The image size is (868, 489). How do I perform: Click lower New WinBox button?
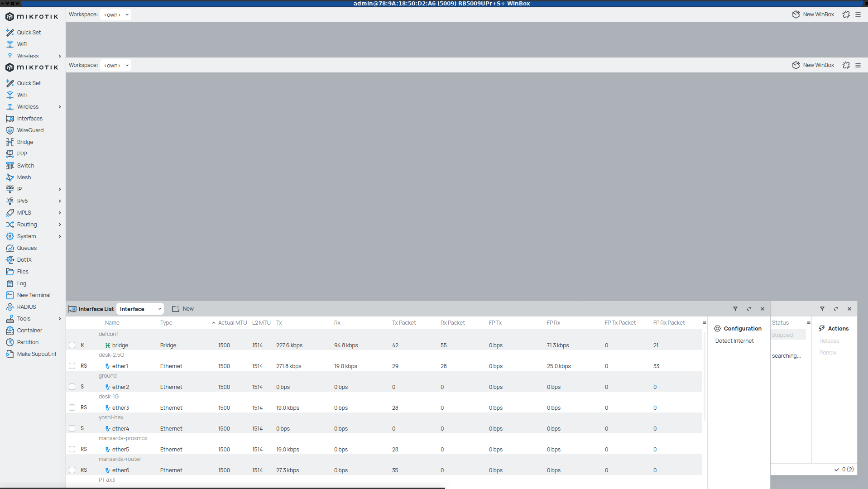[x=813, y=65]
